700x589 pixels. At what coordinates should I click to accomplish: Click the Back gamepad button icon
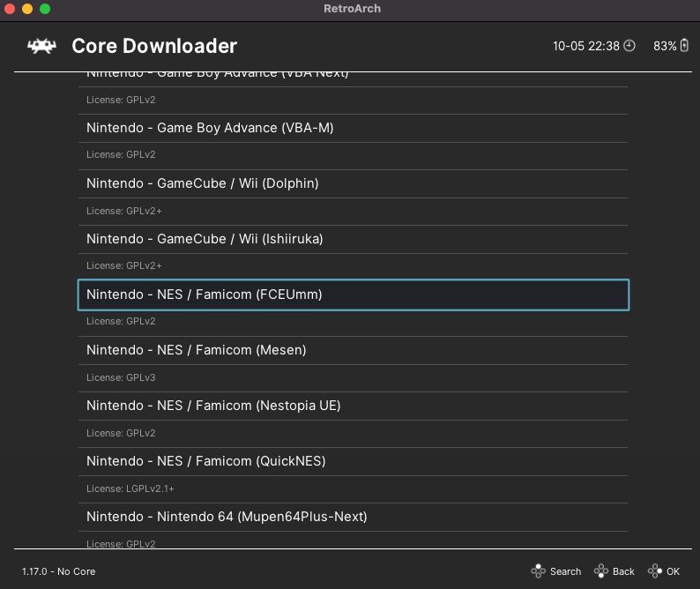[601, 570]
